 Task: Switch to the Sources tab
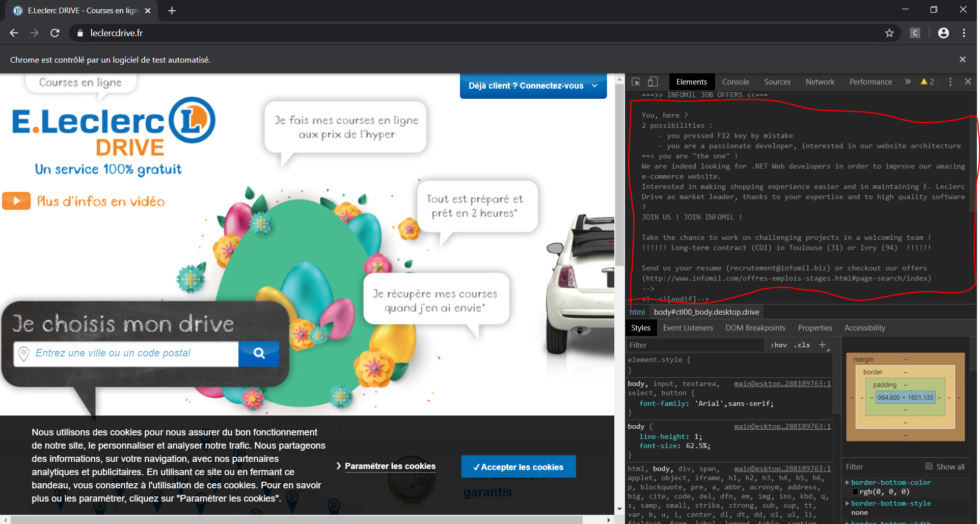(777, 82)
